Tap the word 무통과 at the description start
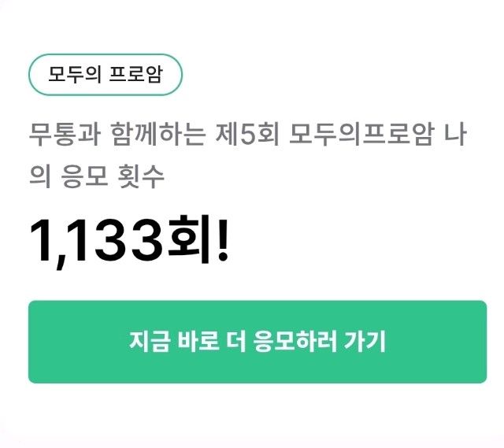Screen dimensions: 504x448 point(65,134)
